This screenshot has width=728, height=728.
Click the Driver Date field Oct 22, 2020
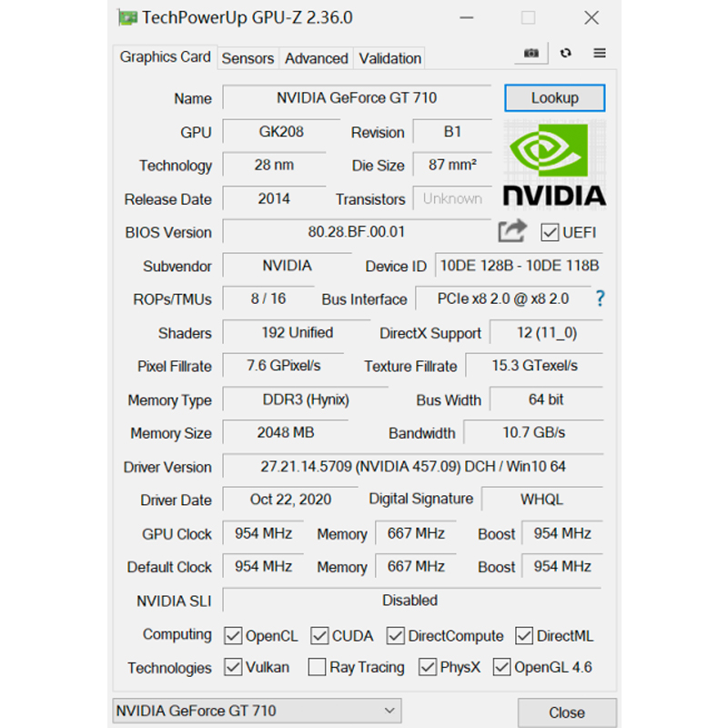click(290, 499)
